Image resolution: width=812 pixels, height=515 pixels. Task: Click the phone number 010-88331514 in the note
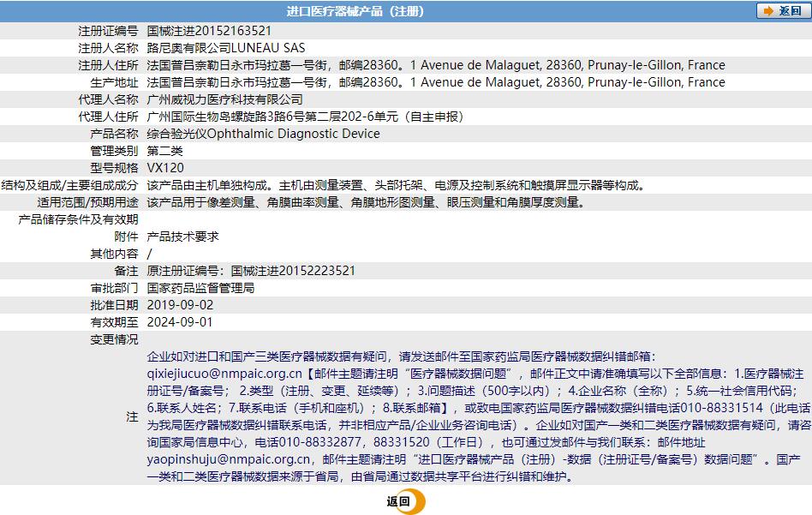pos(722,408)
